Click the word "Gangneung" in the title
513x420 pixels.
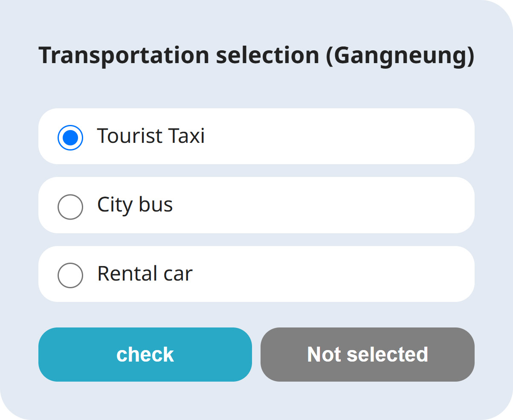click(x=400, y=55)
